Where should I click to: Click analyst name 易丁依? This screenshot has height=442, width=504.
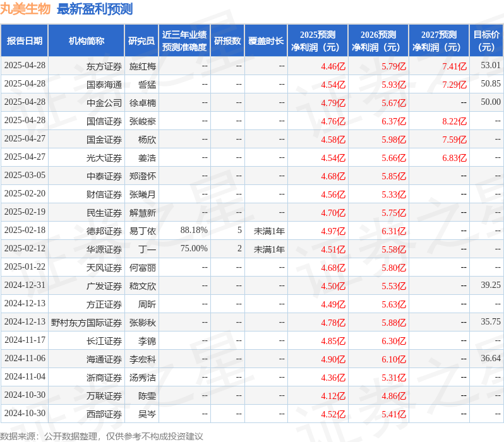(x=142, y=232)
